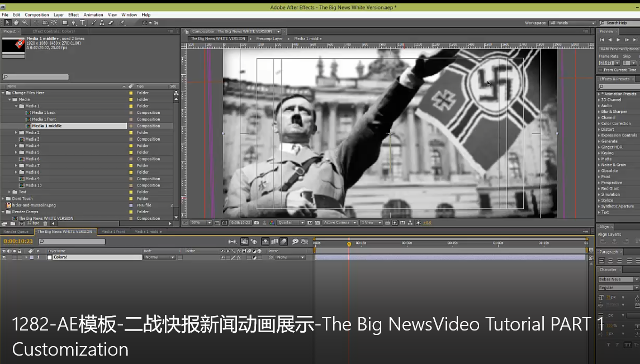This screenshot has width=640, height=364.
Task: Enable the From Current Time checkbox
Action: click(x=600, y=70)
